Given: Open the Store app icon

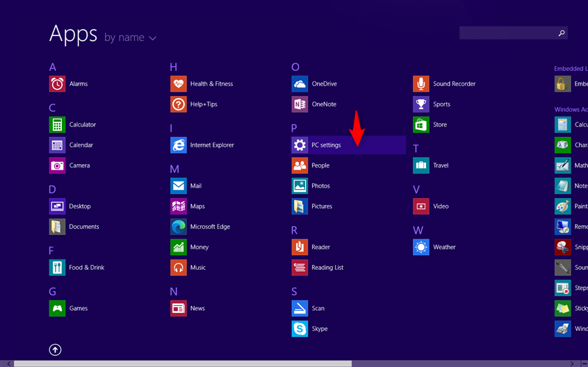Looking at the screenshot, I should 421,125.
